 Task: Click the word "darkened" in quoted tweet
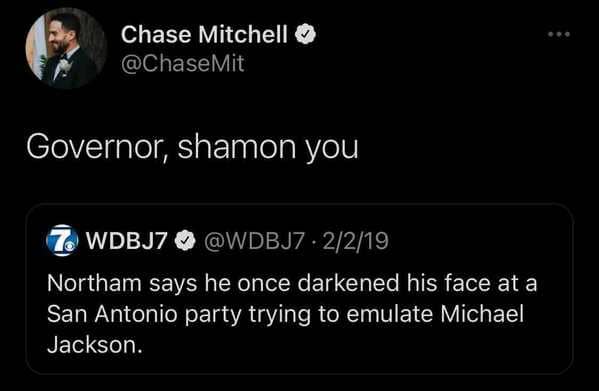[348, 283]
